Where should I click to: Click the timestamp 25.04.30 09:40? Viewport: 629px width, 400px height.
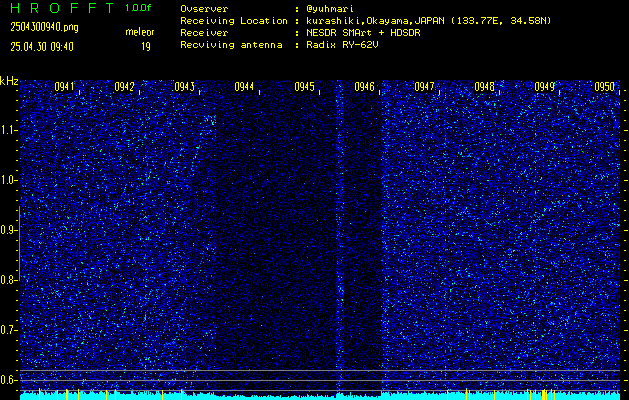pyautogui.click(x=42, y=47)
